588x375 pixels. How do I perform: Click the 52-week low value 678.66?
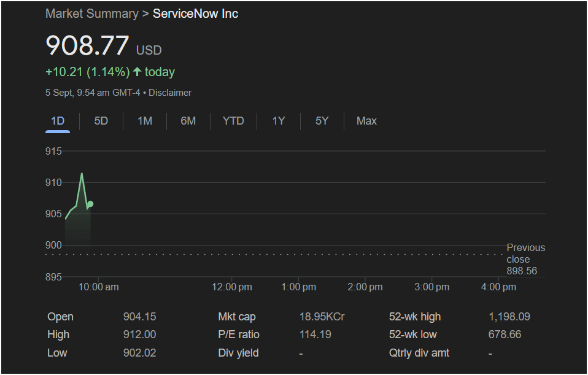tap(505, 334)
